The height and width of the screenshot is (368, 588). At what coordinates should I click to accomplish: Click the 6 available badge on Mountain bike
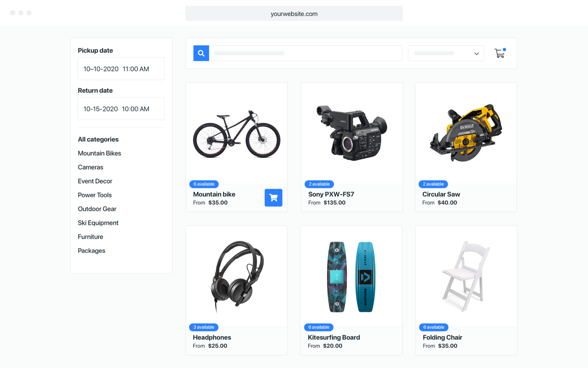click(204, 184)
